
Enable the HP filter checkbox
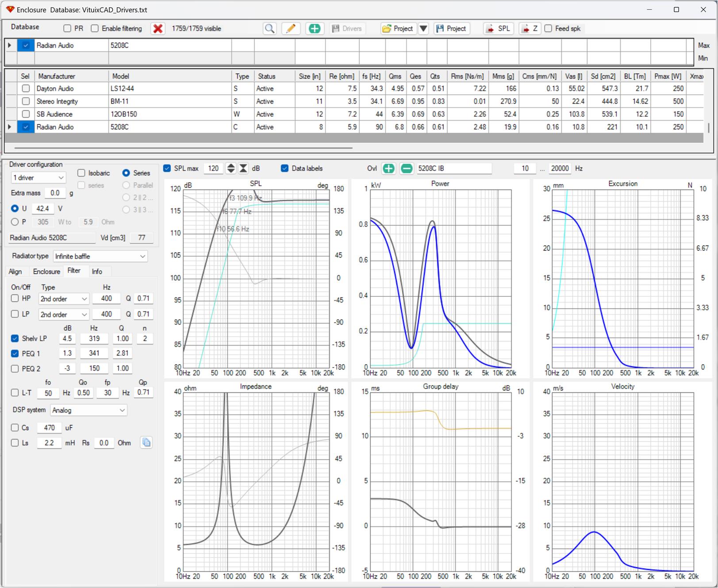point(15,299)
